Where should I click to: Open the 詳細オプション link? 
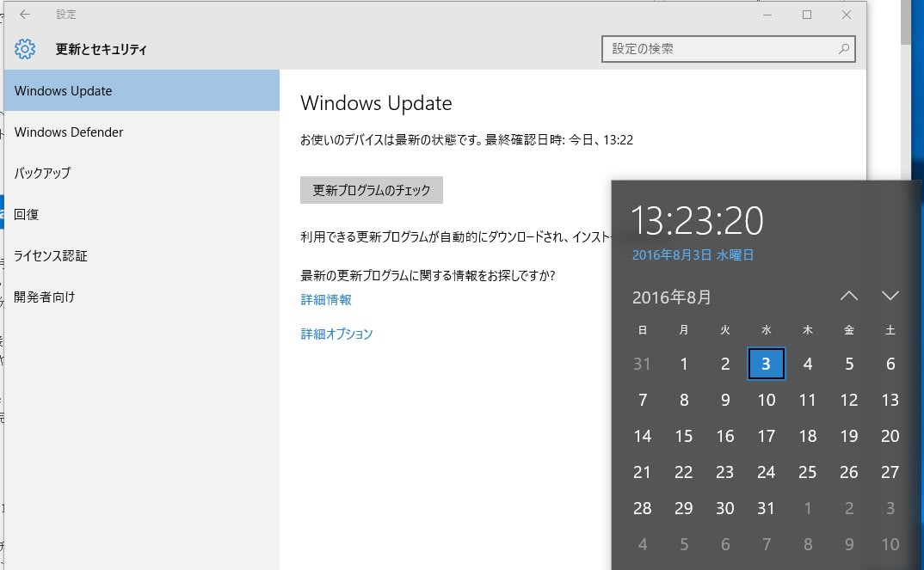(336, 334)
